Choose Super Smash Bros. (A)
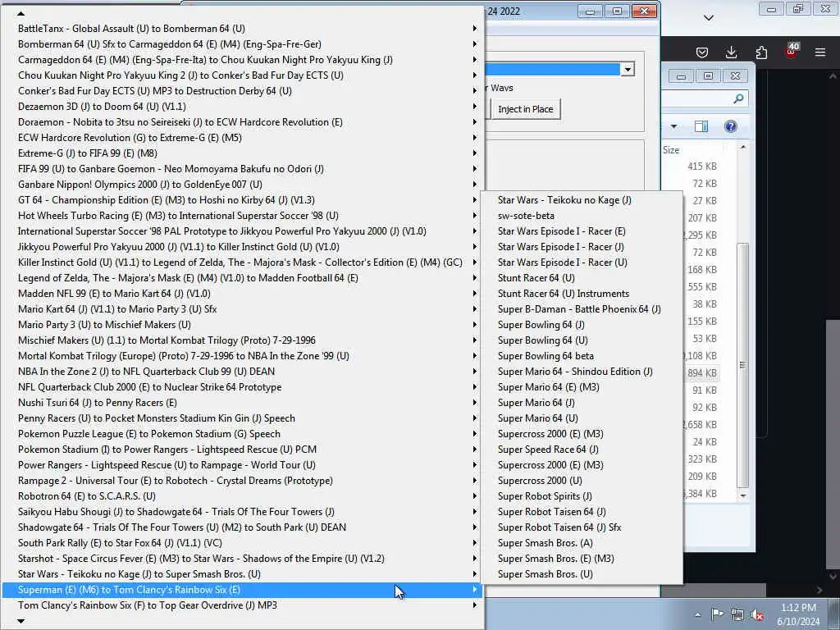This screenshot has width=840, height=630. (x=582, y=543)
